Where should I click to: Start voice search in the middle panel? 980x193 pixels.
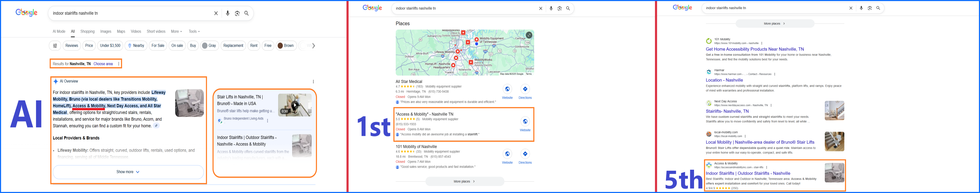click(551, 8)
